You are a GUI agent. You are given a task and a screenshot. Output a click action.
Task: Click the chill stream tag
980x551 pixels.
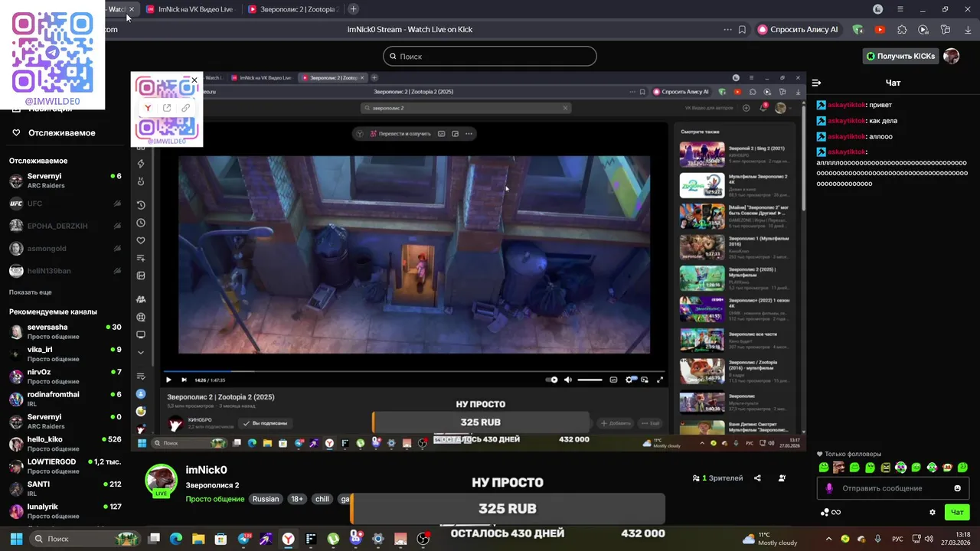pyautogui.click(x=322, y=499)
